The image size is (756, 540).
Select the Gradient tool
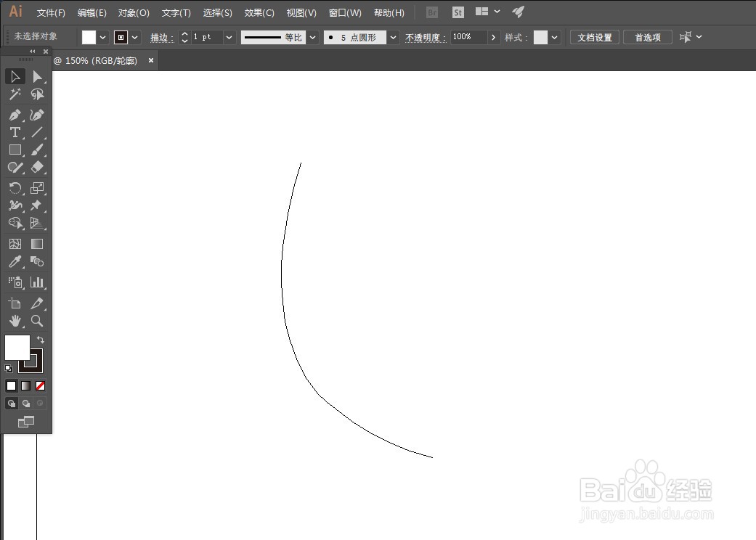coord(37,244)
